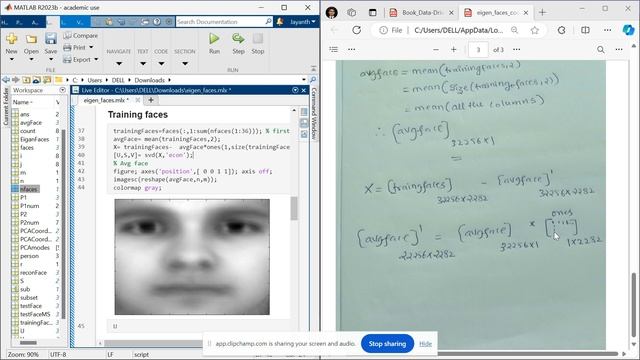640x360 pixels.
Task: Open Edge split screen icon
Action: pos(585,30)
